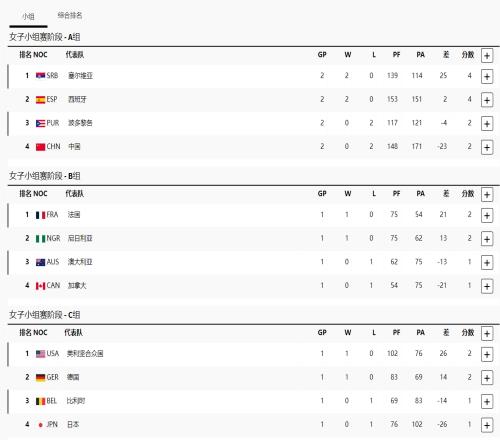Switch to the 综合排名 tab
The width and height of the screenshot is (500, 440).
pos(70,15)
